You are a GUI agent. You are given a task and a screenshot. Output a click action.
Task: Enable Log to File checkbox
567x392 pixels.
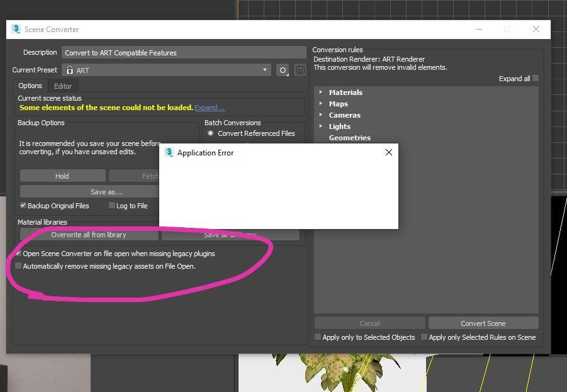pyautogui.click(x=112, y=205)
